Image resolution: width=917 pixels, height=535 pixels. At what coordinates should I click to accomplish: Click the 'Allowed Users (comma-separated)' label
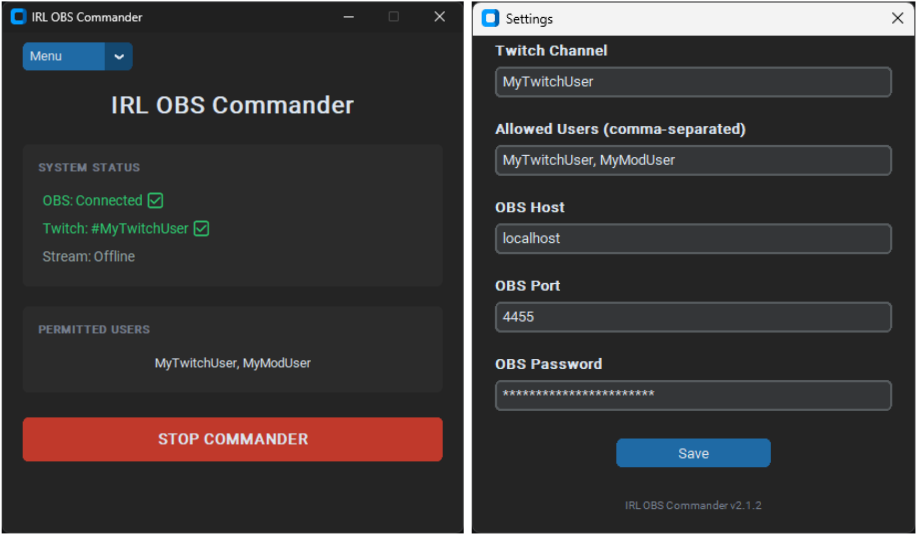click(x=620, y=129)
